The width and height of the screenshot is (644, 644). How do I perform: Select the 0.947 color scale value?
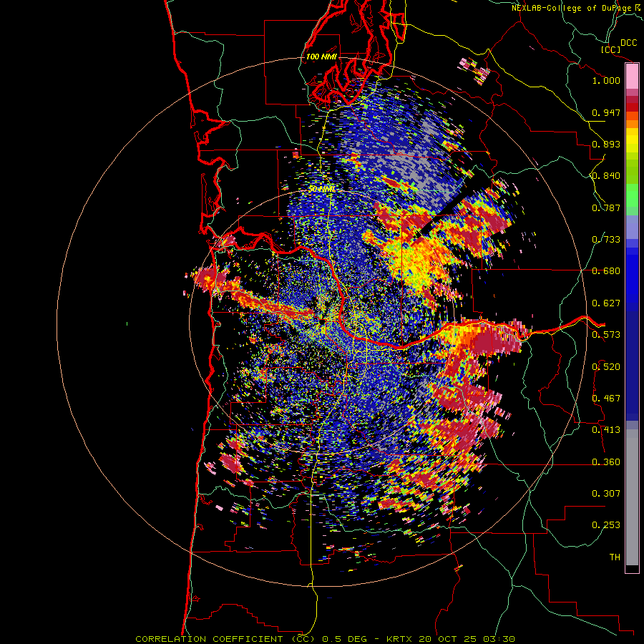pyautogui.click(x=606, y=112)
